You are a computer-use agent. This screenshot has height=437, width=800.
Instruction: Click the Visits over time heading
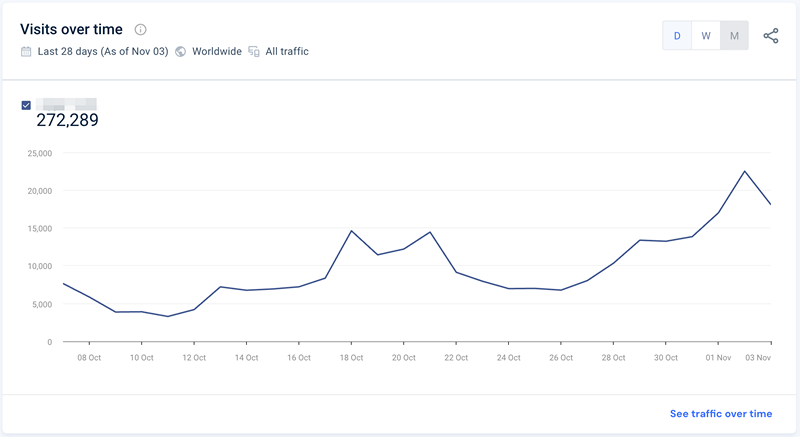71,30
